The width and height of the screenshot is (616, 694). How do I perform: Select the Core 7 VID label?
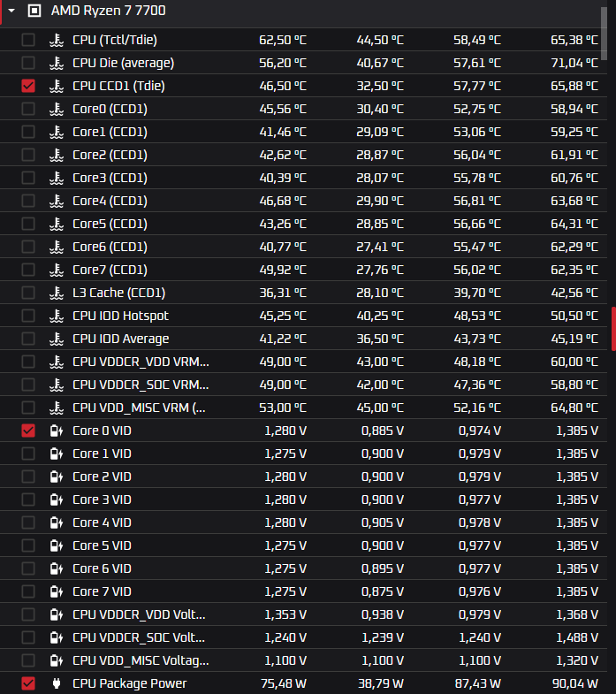[x=102, y=591]
